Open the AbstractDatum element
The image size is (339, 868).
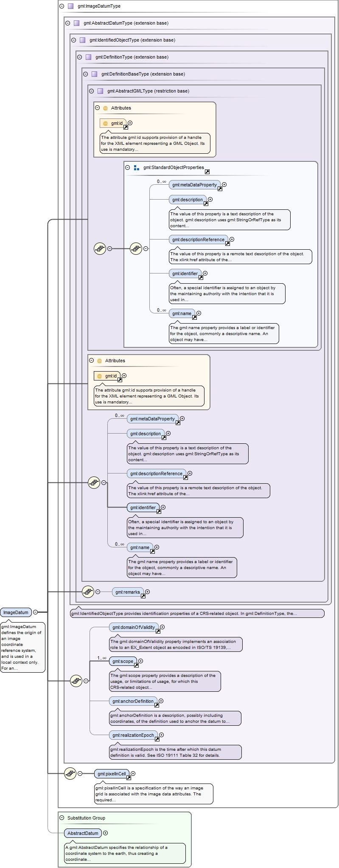point(83,833)
